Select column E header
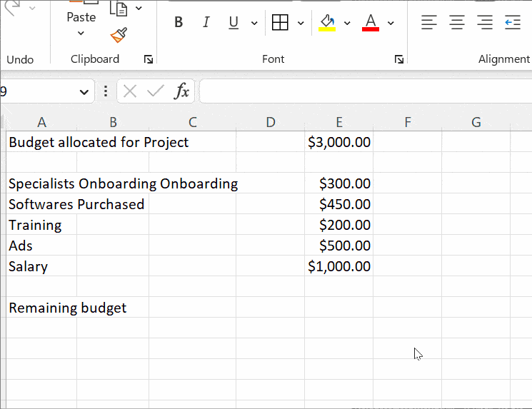This screenshot has height=409, width=532. coord(339,122)
